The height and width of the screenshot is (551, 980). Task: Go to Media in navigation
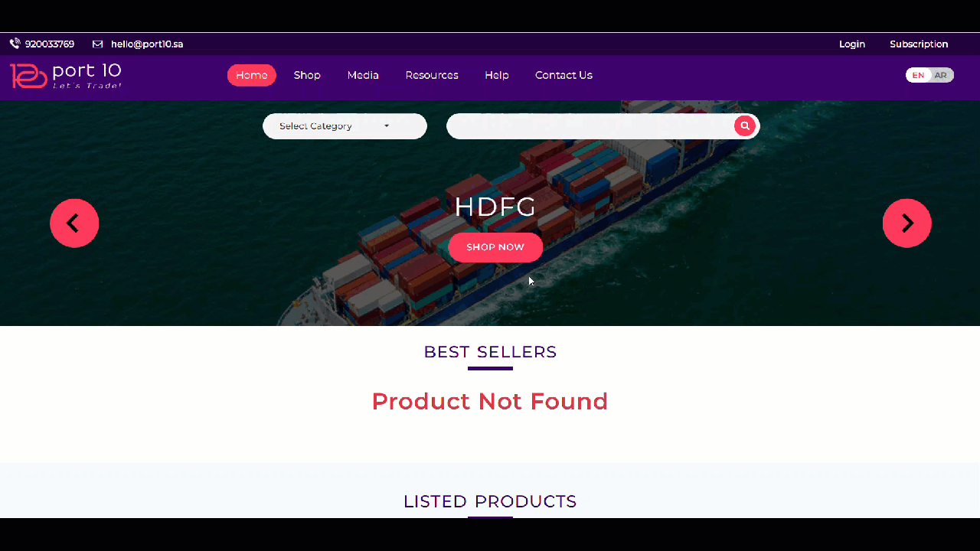[363, 75]
